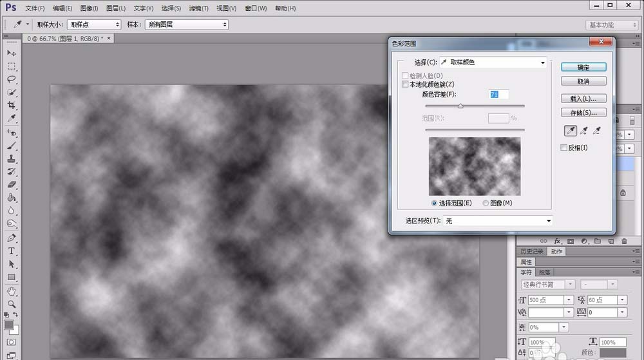This screenshot has height=360, width=644.
Task: Click the 载入 button
Action: pyautogui.click(x=583, y=99)
